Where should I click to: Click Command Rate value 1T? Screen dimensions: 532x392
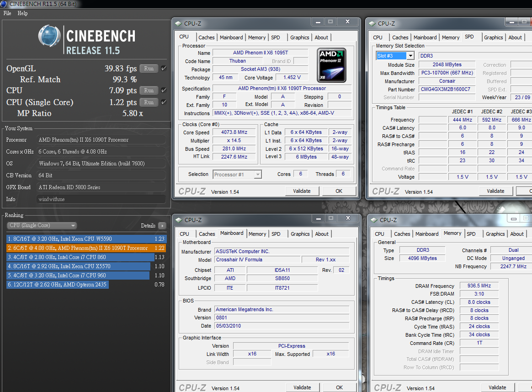(x=479, y=343)
